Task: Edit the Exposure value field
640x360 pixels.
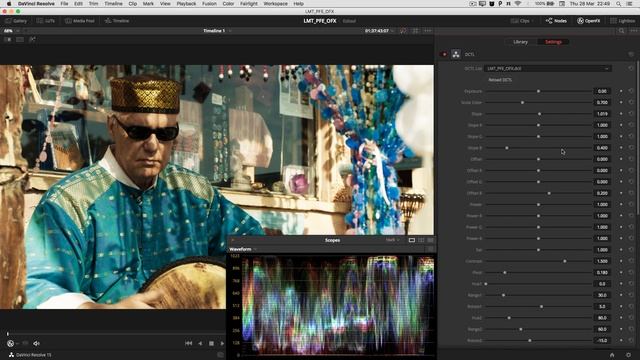Action: pos(602,91)
